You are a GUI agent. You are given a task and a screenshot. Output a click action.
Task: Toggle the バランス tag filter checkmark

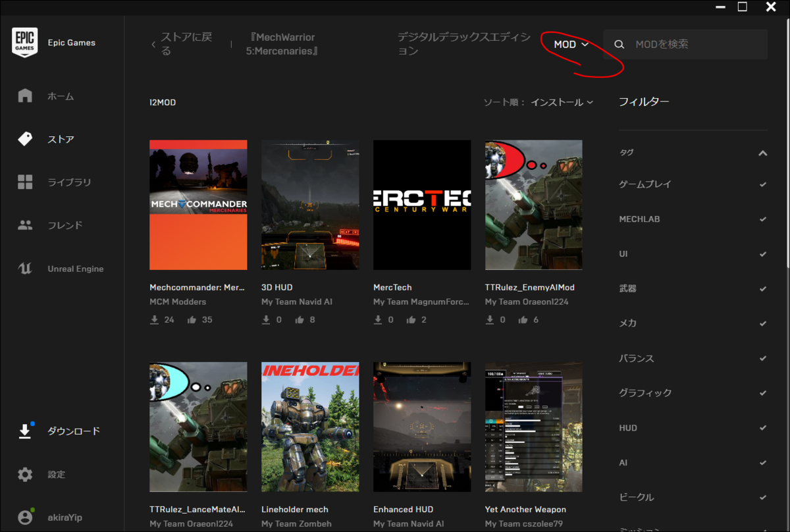763,359
